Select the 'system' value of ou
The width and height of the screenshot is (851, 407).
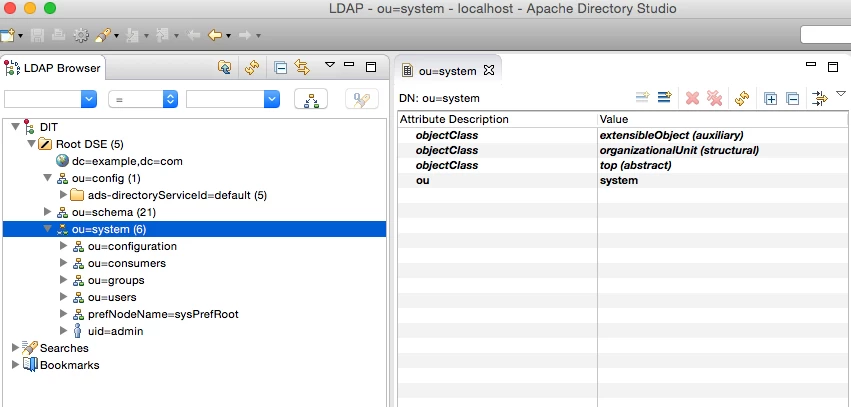coord(619,180)
